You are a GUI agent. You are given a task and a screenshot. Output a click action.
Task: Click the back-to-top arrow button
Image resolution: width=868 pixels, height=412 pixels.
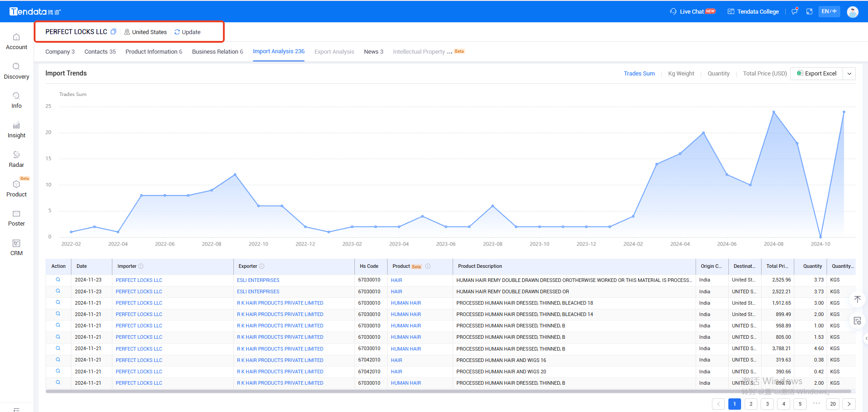pyautogui.click(x=857, y=299)
